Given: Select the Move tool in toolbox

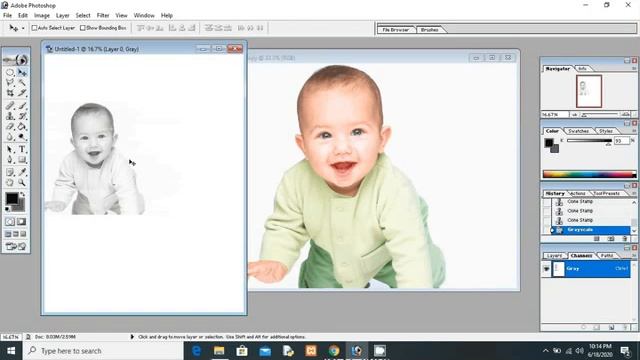Looking at the screenshot, I should [22, 73].
